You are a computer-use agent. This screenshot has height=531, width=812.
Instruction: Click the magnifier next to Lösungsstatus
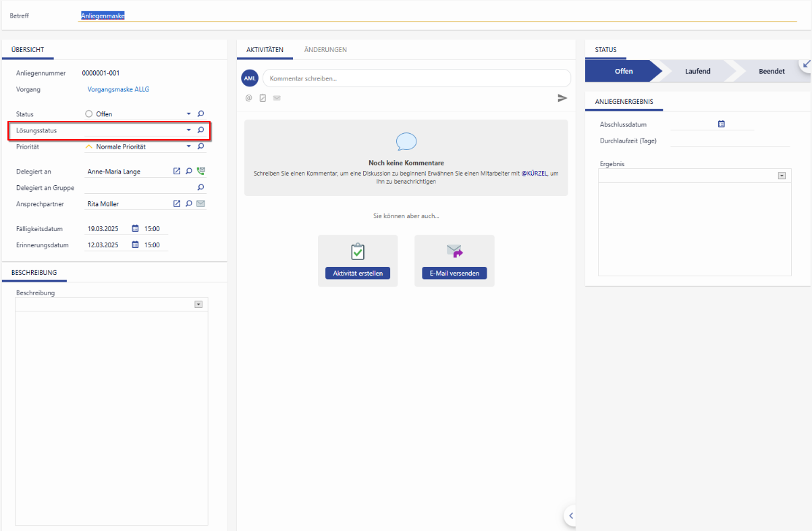point(200,130)
